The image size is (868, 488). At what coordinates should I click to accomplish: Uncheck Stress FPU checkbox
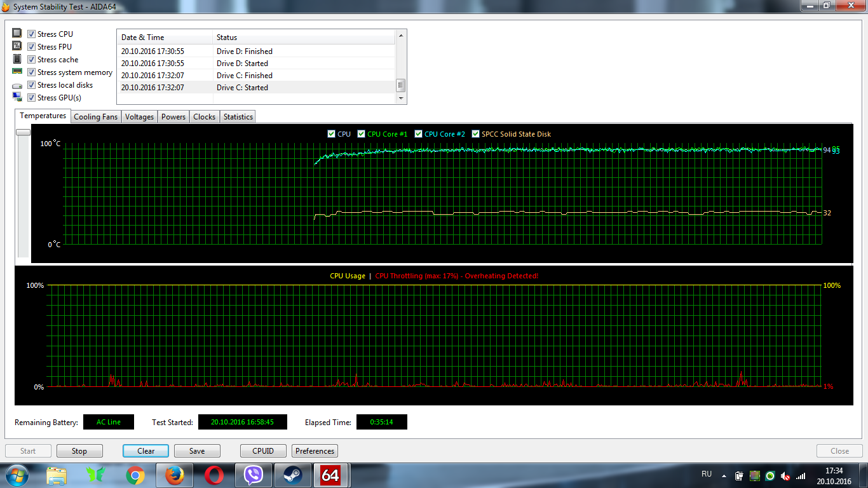[31, 47]
